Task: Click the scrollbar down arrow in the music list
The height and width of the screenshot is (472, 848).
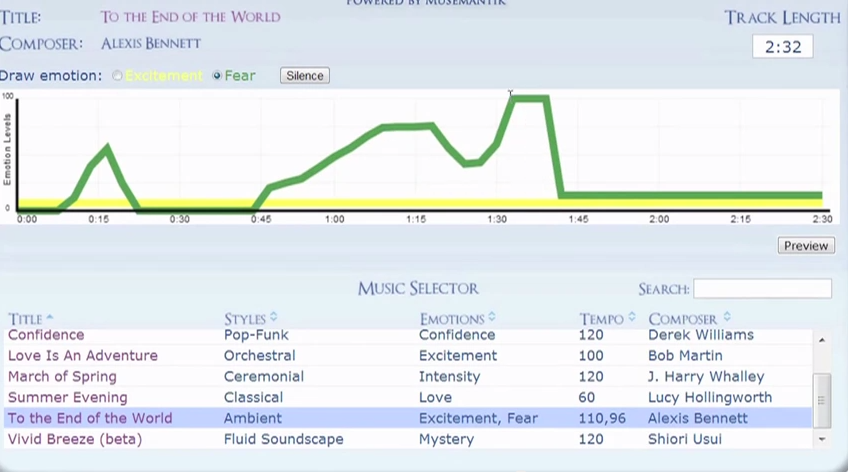Action: click(822, 439)
